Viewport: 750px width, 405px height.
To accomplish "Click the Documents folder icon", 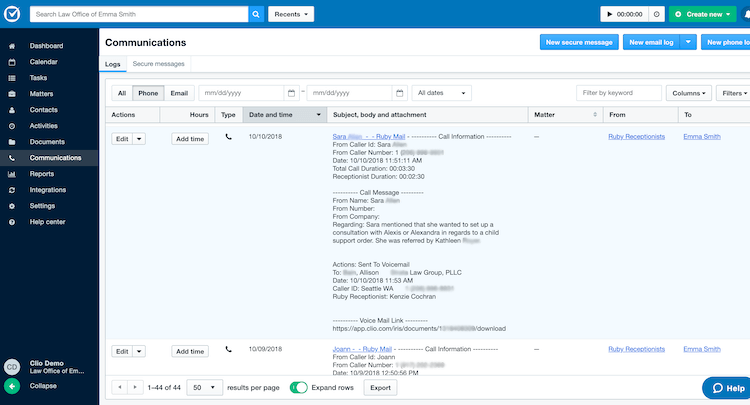I will pyautogui.click(x=12, y=142).
